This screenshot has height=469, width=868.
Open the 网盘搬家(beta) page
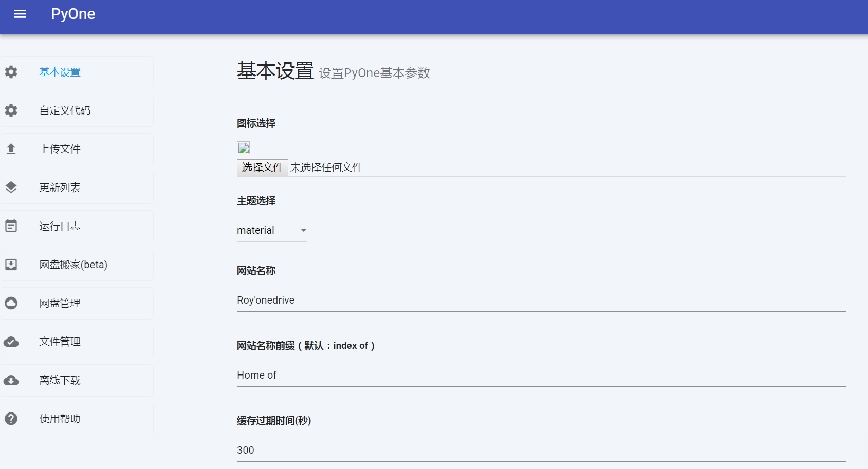[x=72, y=264]
